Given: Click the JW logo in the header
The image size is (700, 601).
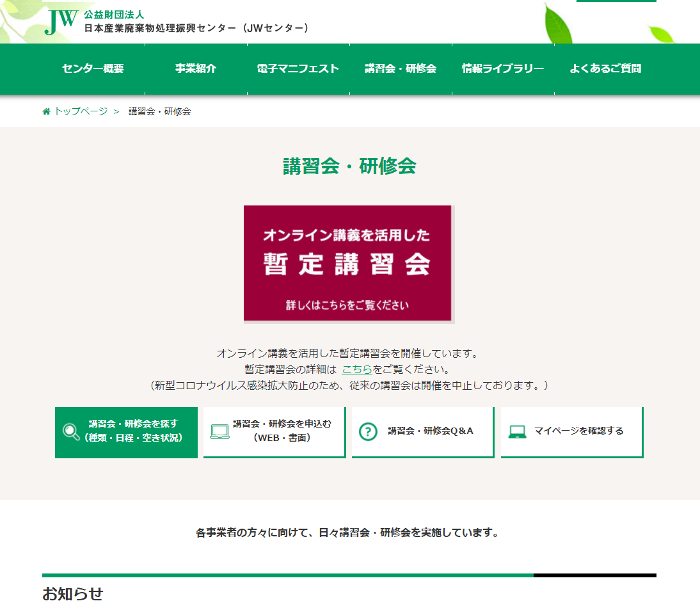Looking at the screenshot, I should (x=61, y=22).
